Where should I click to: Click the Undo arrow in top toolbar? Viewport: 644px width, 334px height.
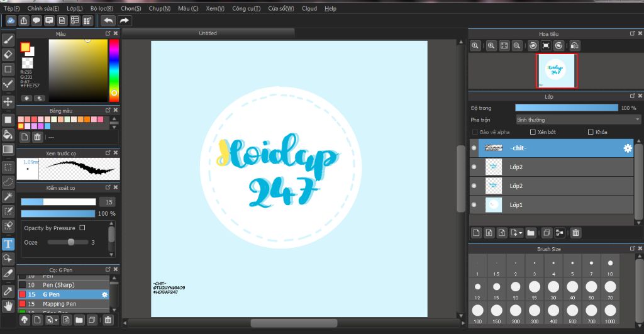pos(108,20)
